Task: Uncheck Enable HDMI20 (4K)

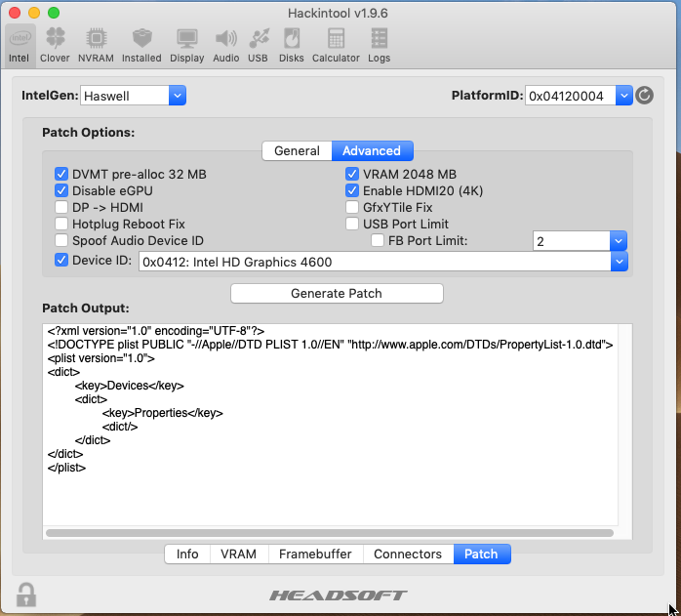Action: (x=352, y=190)
